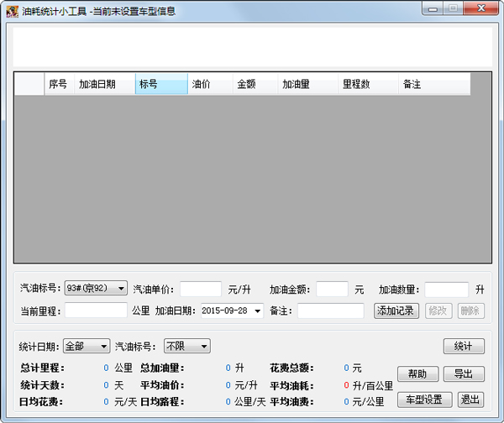Click the disabled 修改 button
The width and height of the screenshot is (504, 423).
point(438,311)
